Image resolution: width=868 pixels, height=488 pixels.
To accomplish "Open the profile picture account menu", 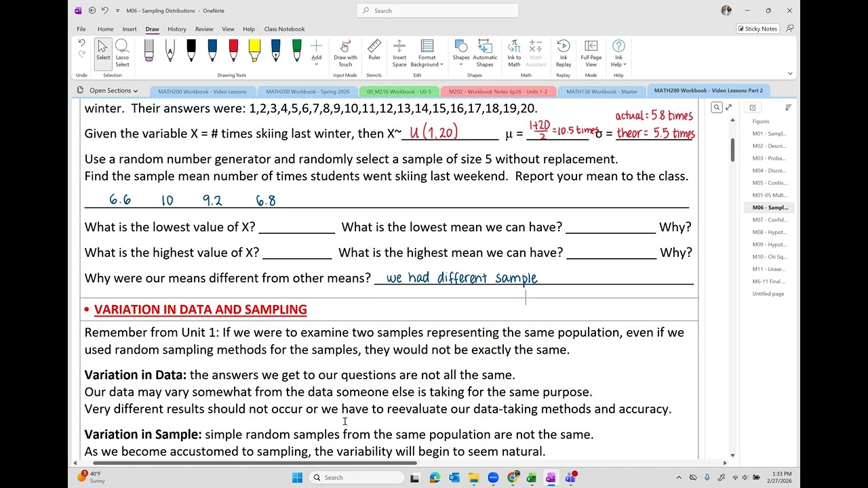I will pyautogui.click(x=726, y=11).
